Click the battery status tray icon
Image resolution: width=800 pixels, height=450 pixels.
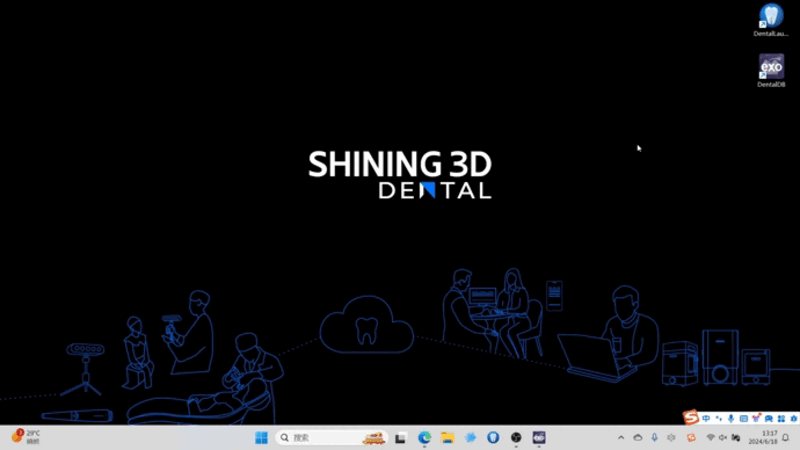(x=736, y=437)
